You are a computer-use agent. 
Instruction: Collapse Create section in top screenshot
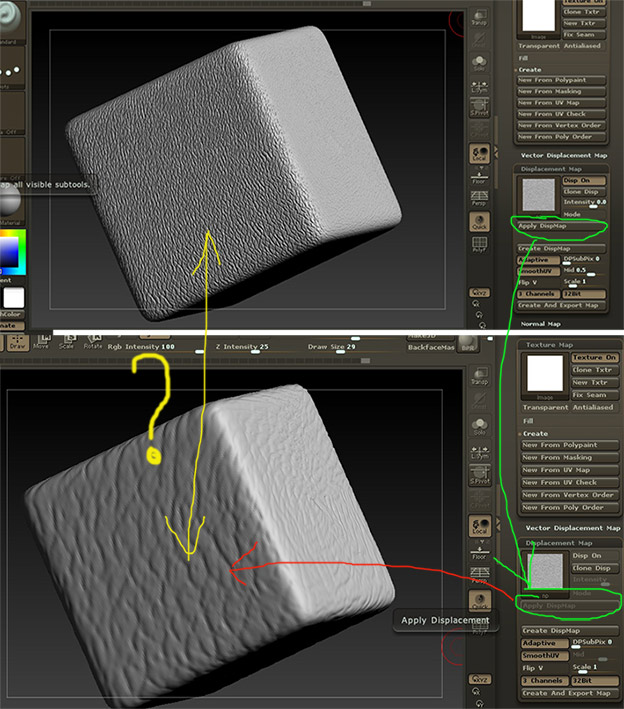pos(529,70)
